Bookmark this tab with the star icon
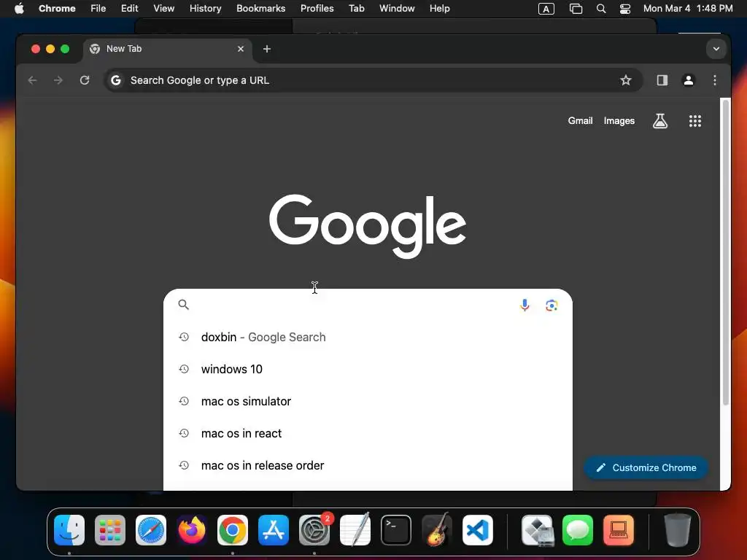747x560 pixels. (x=625, y=80)
